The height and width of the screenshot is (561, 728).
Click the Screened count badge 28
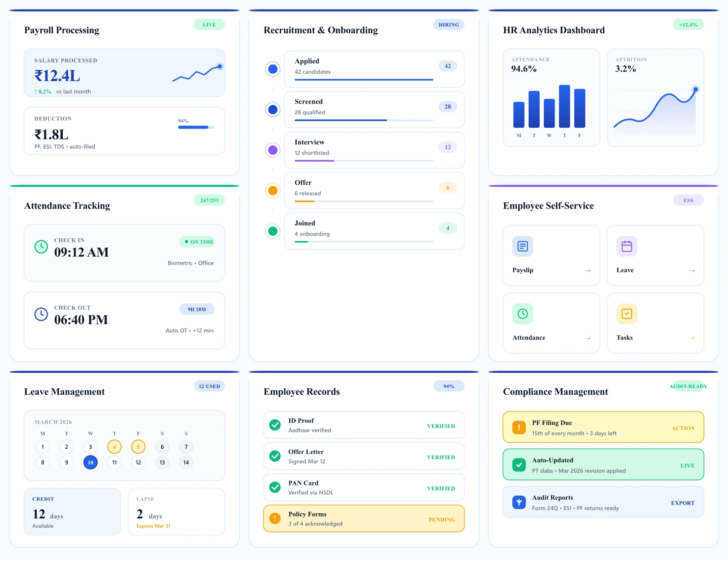pyautogui.click(x=448, y=106)
